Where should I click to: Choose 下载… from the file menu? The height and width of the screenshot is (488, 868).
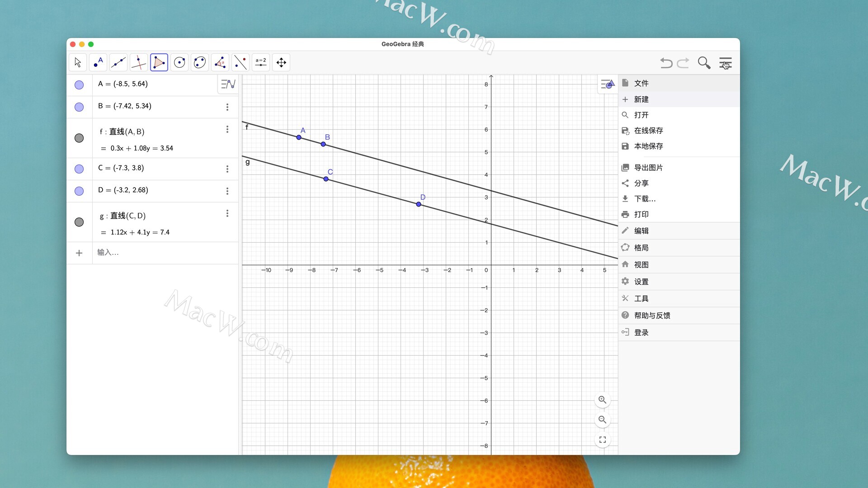click(x=679, y=199)
